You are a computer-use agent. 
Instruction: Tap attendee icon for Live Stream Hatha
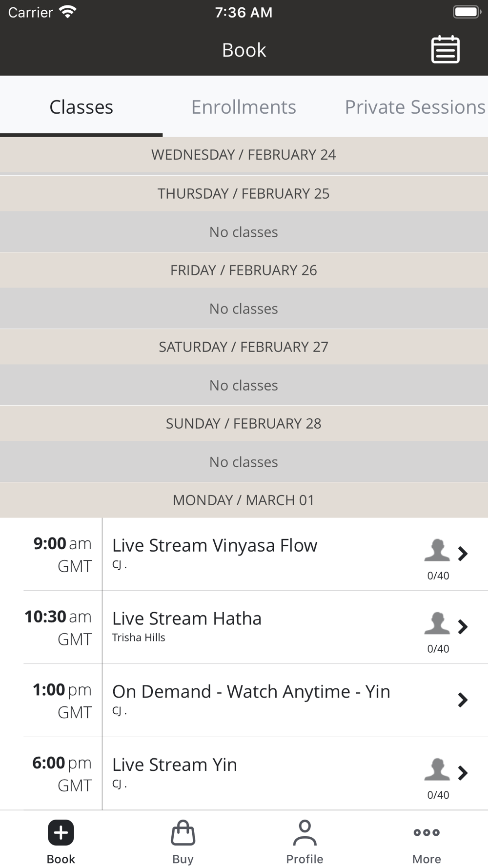437,623
